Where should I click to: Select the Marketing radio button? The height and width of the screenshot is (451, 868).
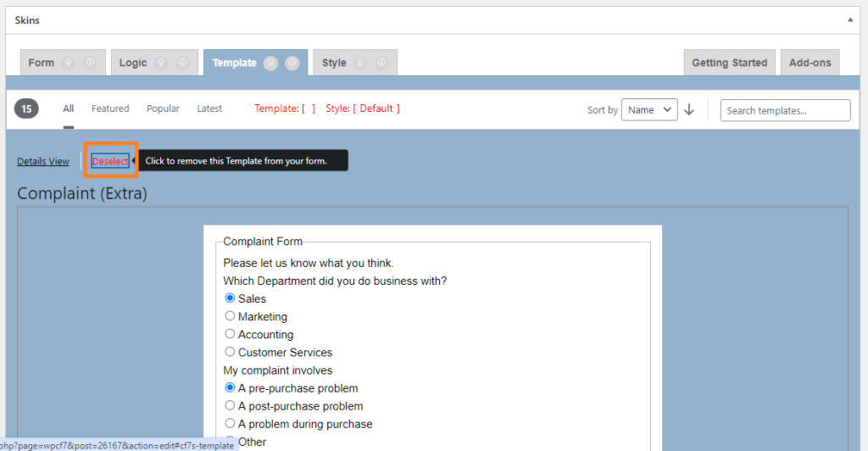point(230,316)
